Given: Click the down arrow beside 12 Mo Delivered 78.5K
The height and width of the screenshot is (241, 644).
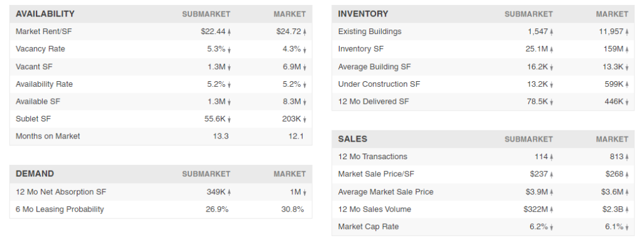Looking at the screenshot, I should [x=552, y=102].
